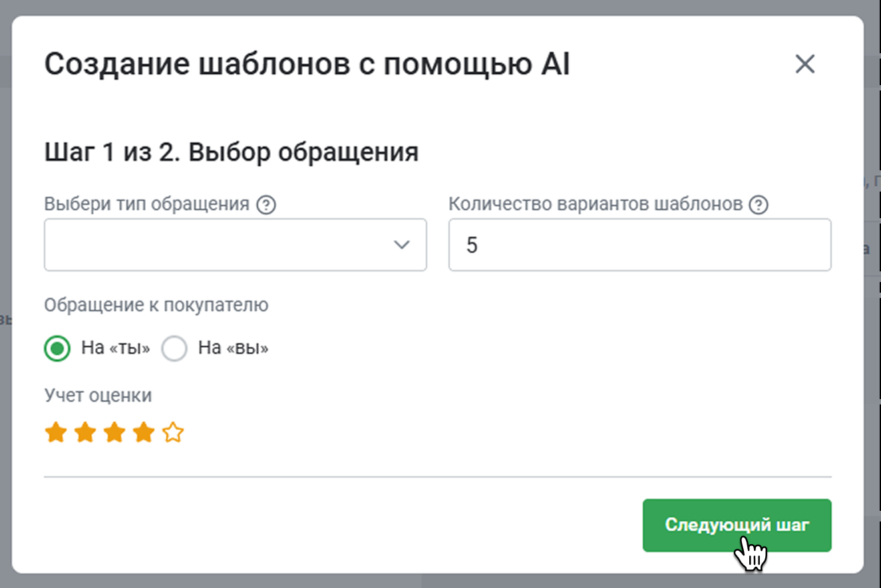Click inside the template count field
The width and height of the screenshot is (881, 588).
point(639,245)
